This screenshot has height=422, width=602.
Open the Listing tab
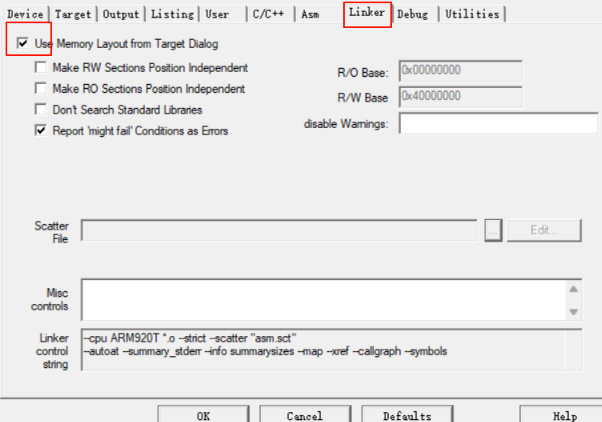point(172,14)
